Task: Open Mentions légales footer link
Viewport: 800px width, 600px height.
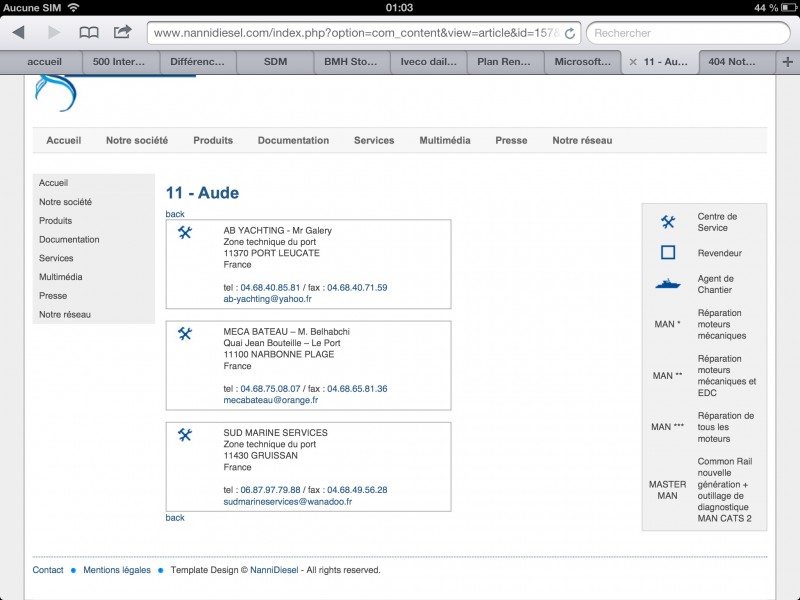Action: [x=117, y=570]
